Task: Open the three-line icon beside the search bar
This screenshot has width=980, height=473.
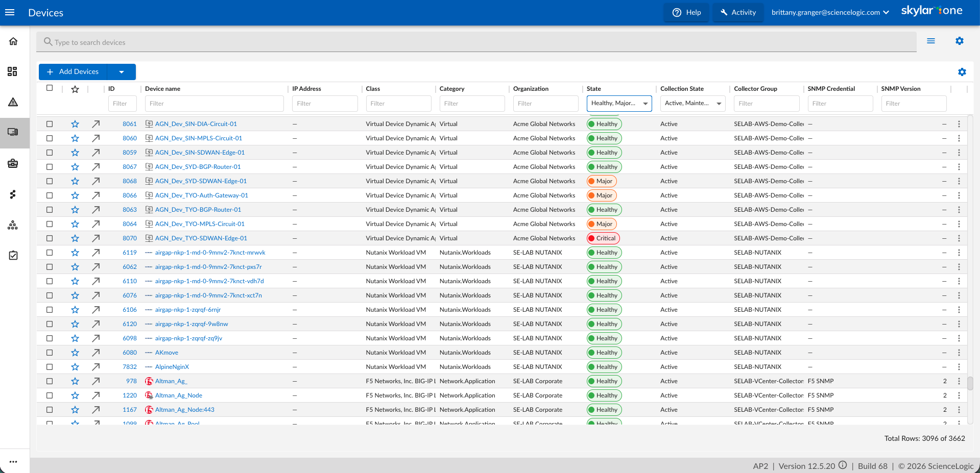Action: click(931, 41)
